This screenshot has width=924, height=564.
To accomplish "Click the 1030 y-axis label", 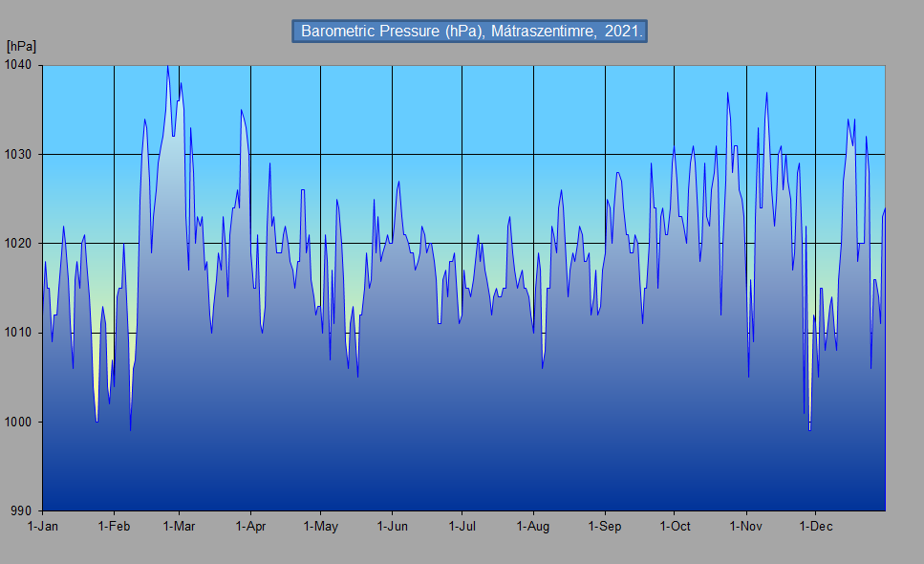I will pyautogui.click(x=19, y=154).
